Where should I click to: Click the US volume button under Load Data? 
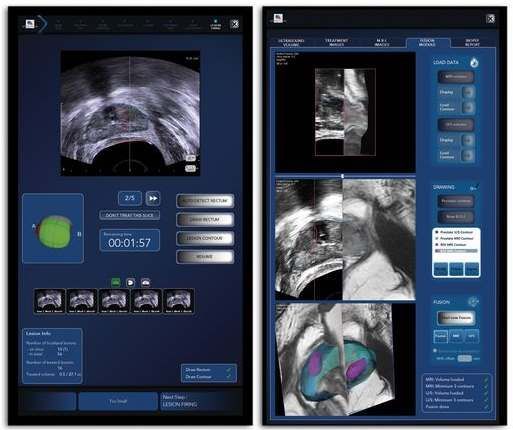(456, 125)
